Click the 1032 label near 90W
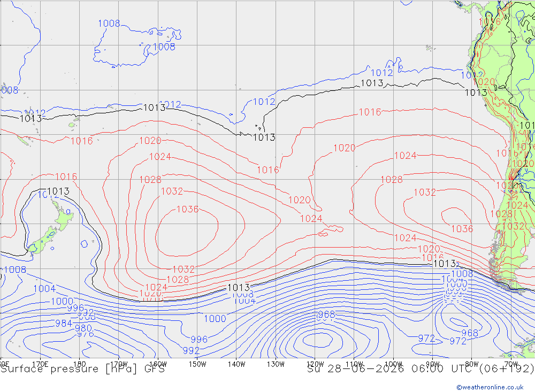The width and height of the screenshot is (535, 392). [425, 193]
